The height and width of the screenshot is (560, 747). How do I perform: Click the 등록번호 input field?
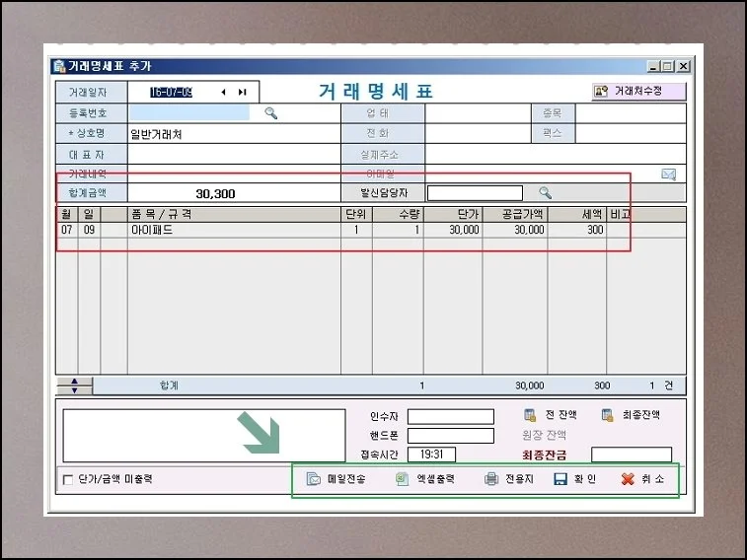pos(189,112)
